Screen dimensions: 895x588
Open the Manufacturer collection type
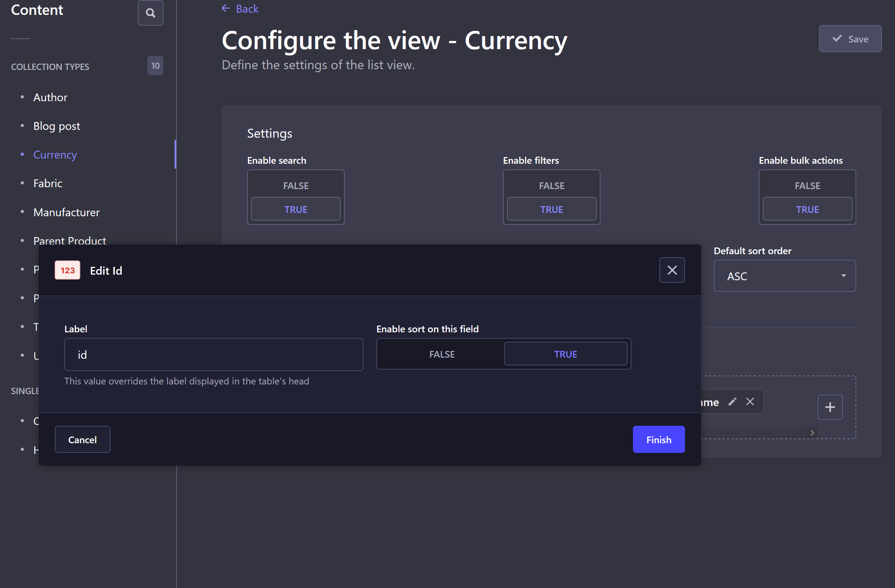point(66,212)
